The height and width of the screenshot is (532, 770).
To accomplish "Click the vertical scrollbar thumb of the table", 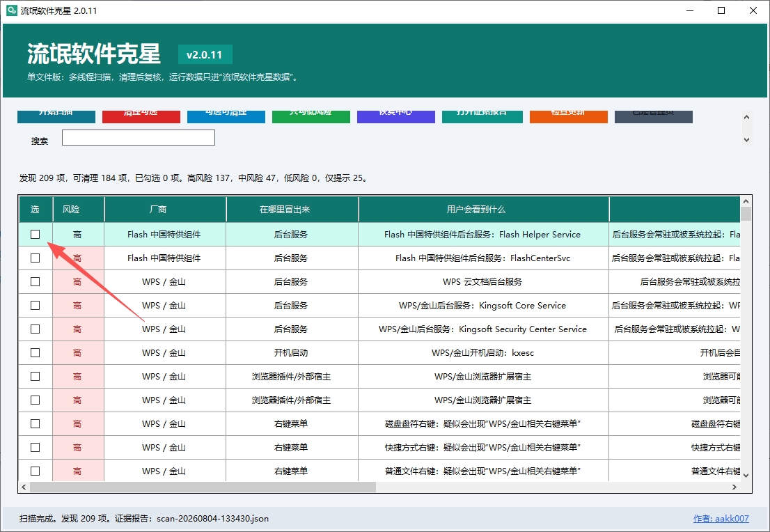I will 746,214.
